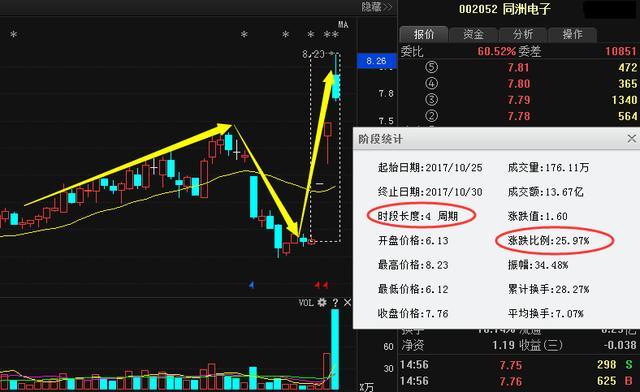The image size is (640, 392).
Task: Select sell level 4 circled icon
Action: point(431,84)
